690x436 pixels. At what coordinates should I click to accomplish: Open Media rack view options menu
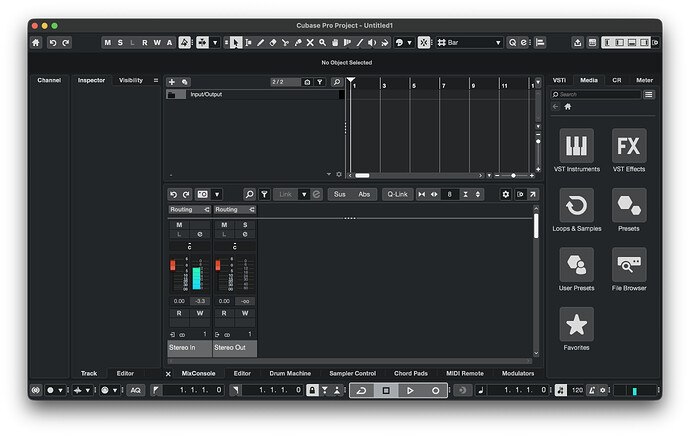pyautogui.click(x=649, y=95)
